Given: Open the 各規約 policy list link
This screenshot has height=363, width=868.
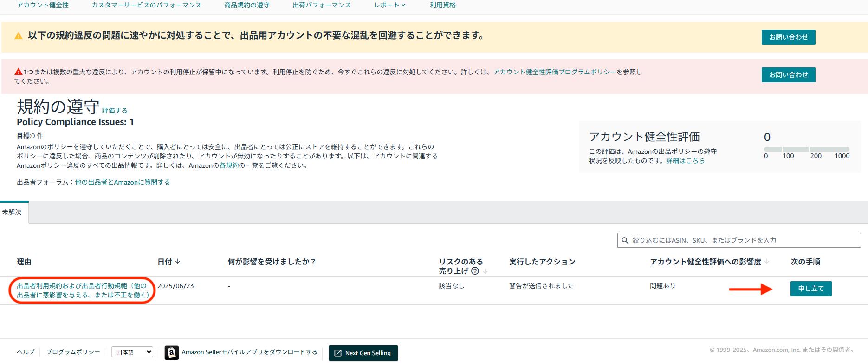Looking at the screenshot, I should tap(229, 165).
